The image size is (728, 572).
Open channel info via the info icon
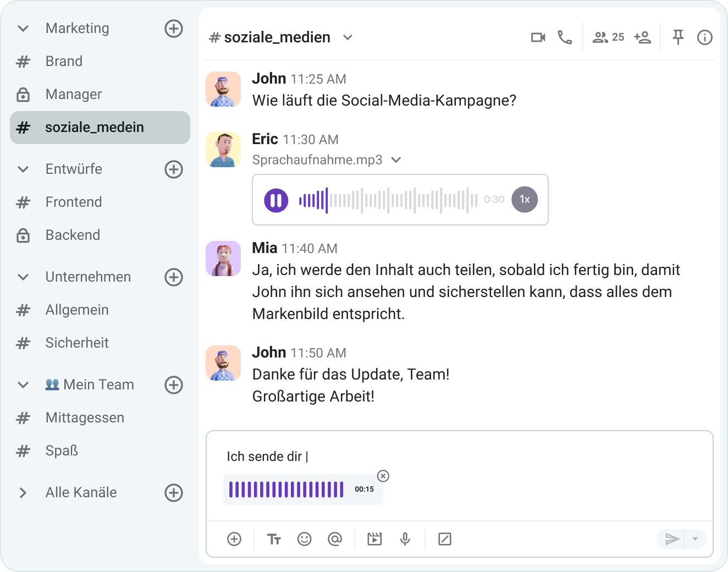coord(704,37)
